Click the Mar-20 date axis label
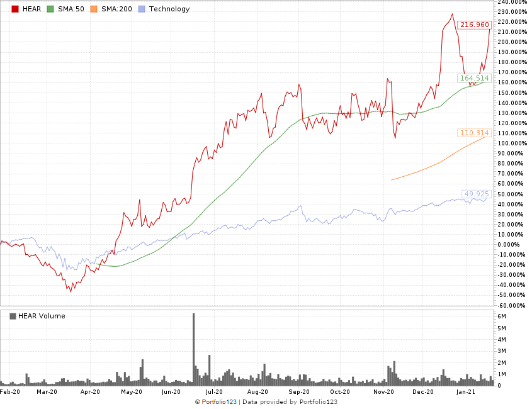532x409 pixels. [47, 392]
